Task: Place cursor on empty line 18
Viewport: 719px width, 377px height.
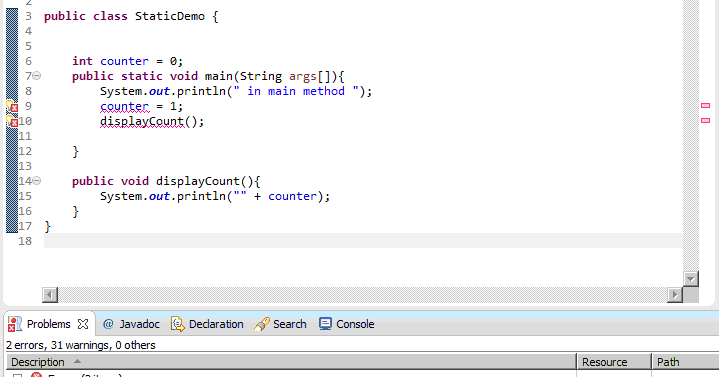Action: 363,241
